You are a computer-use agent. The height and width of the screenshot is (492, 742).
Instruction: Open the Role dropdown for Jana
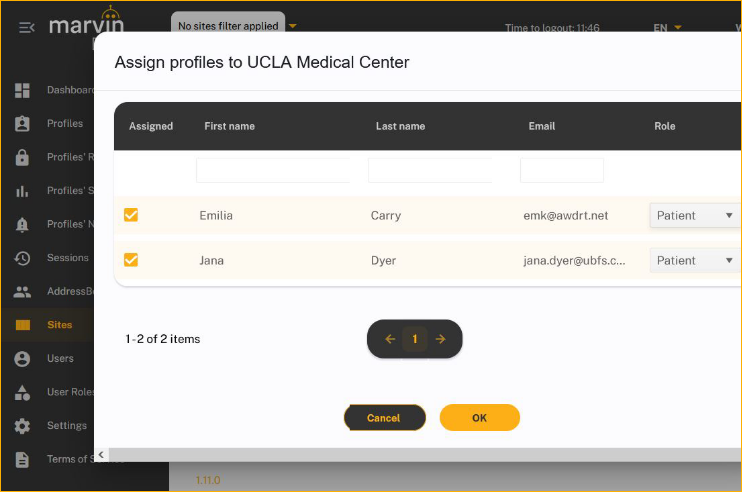[x=695, y=260]
